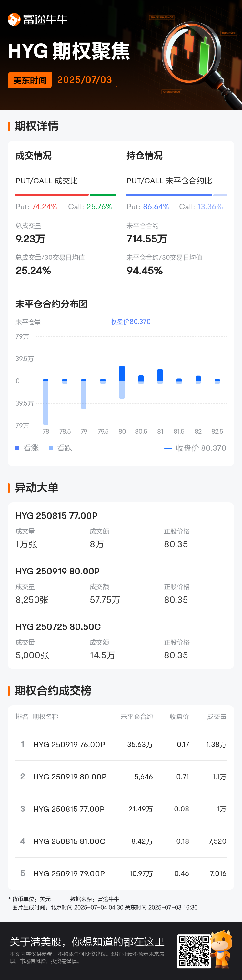Click Put open interest value 86.64%

coord(156,207)
